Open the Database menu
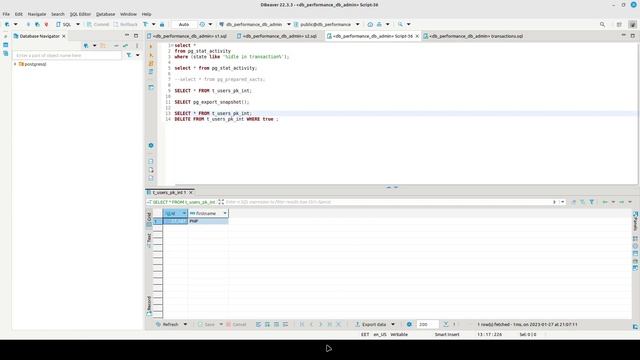The image size is (640, 360). [105, 14]
